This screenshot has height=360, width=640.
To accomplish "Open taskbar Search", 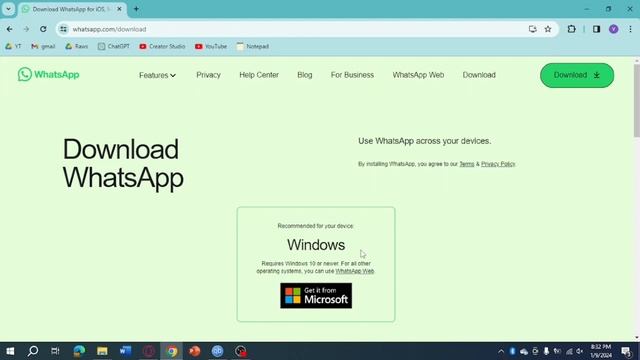I will [x=33, y=351].
